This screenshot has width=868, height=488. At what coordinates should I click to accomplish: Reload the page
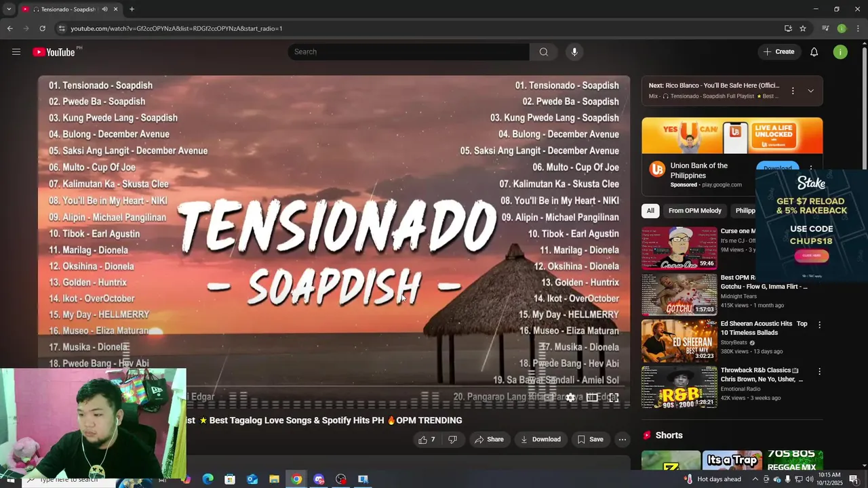tap(42, 28)
